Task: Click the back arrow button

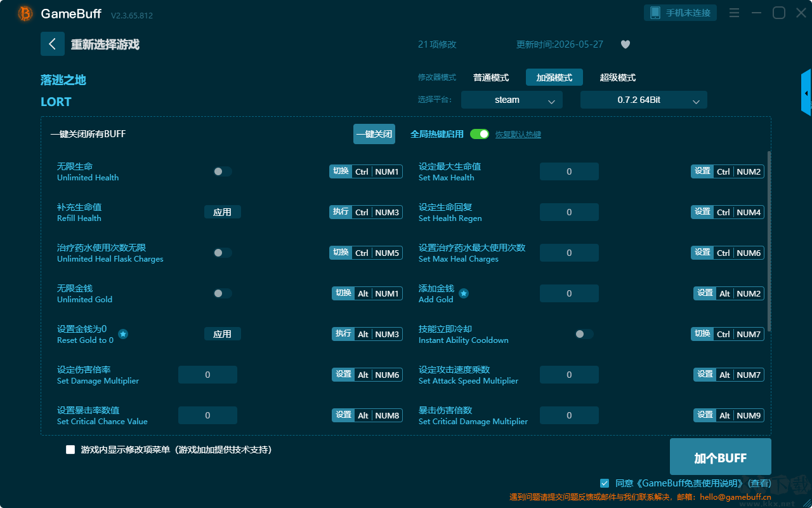Action: (53, 44)
